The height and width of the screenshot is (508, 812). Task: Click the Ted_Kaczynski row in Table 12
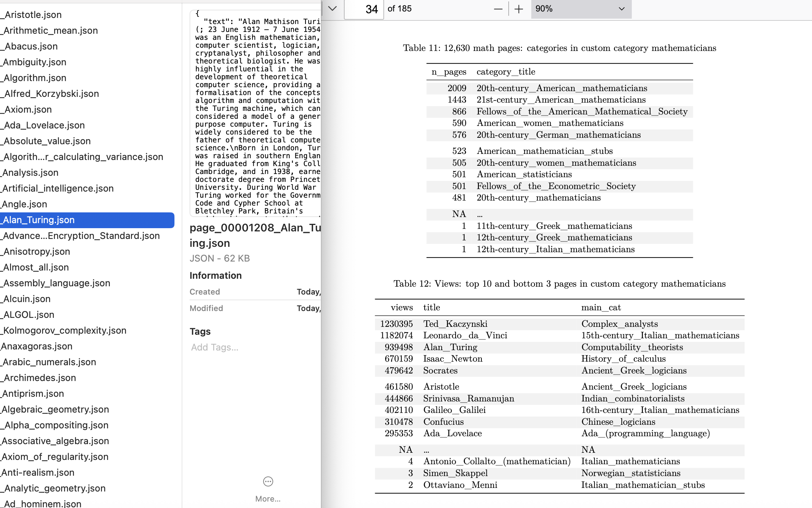coord(455,324)
